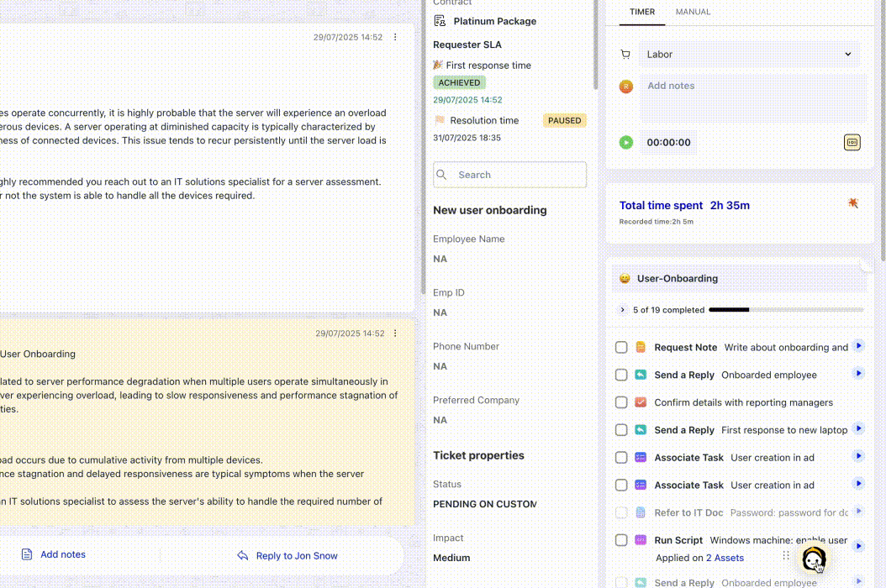Run the First response to new laptop arrow

[x=858, y=428]
